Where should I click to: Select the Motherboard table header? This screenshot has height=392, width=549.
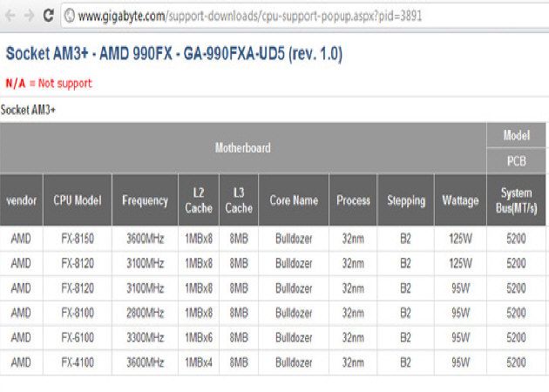click(242, 148)
